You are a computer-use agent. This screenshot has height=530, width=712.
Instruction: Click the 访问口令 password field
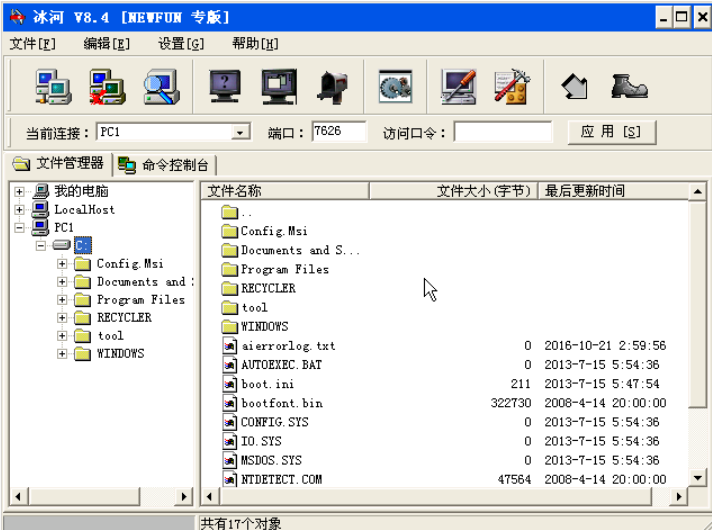(x=503, y=132)
